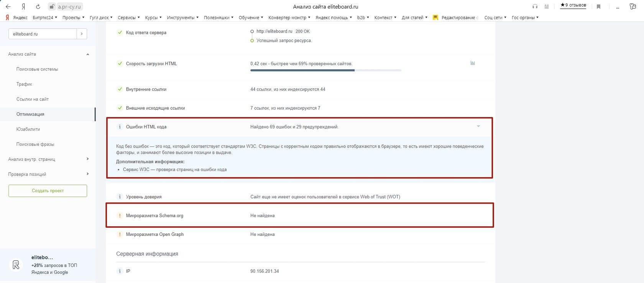Click warning icon beside Микроразметка Open Graph
644x283 pixels.
pyautogui.click(x=120, y=234)
